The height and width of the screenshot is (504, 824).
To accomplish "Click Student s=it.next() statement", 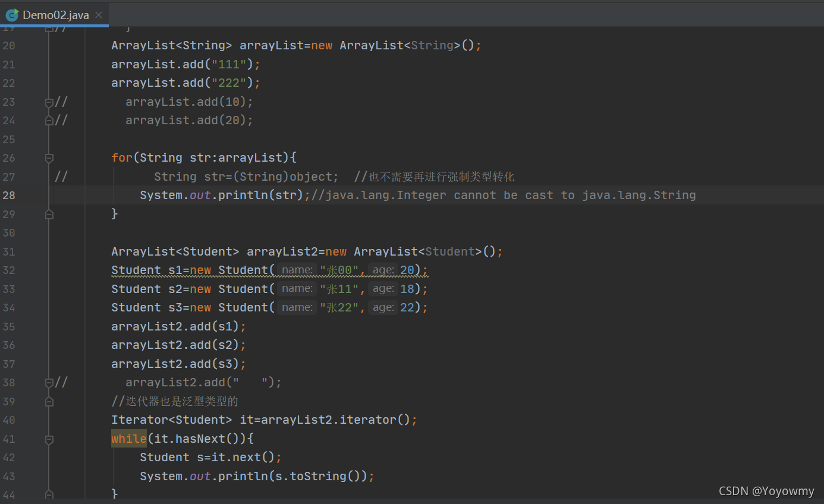I will 210,457.
